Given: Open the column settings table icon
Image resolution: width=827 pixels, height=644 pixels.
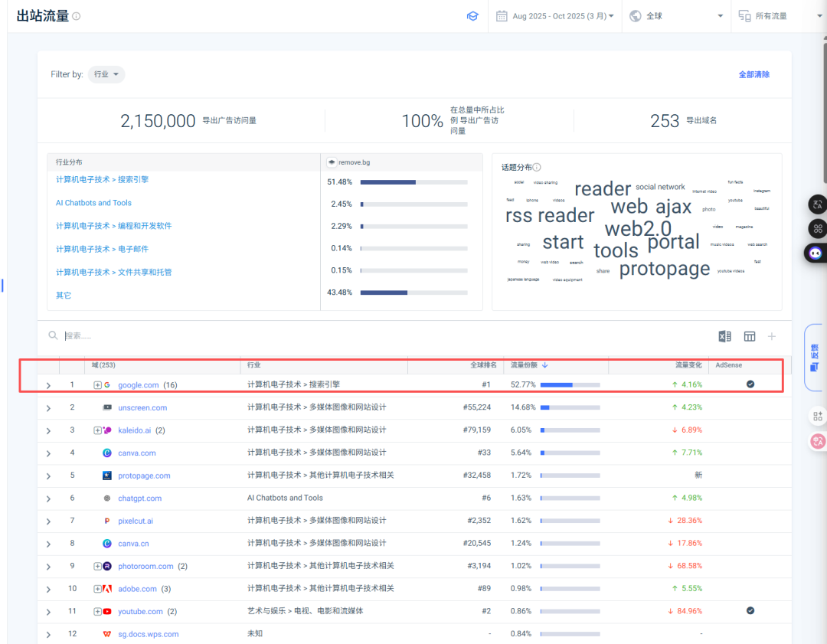Looking at the screenshot, I should (x=750, y=336).
